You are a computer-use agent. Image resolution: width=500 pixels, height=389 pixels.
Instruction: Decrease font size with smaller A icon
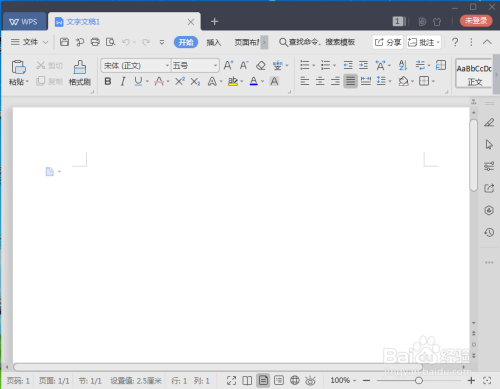(x=244, y=65)
